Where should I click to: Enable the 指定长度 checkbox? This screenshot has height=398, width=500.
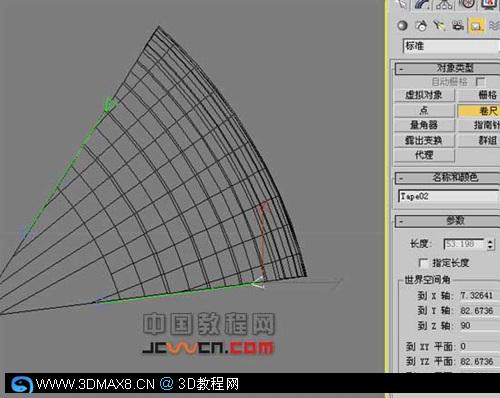[423, 263]
